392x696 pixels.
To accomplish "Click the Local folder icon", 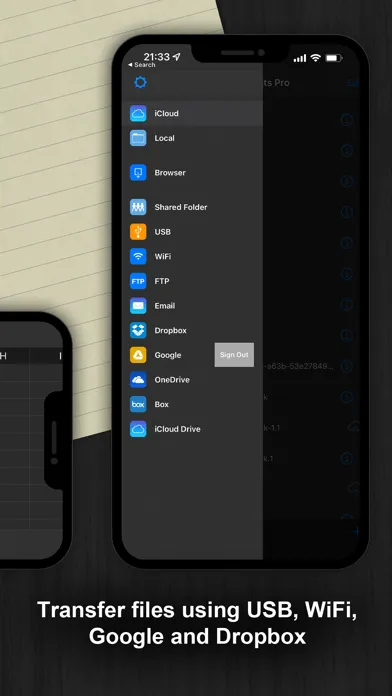I will click(x=138, y=138).
